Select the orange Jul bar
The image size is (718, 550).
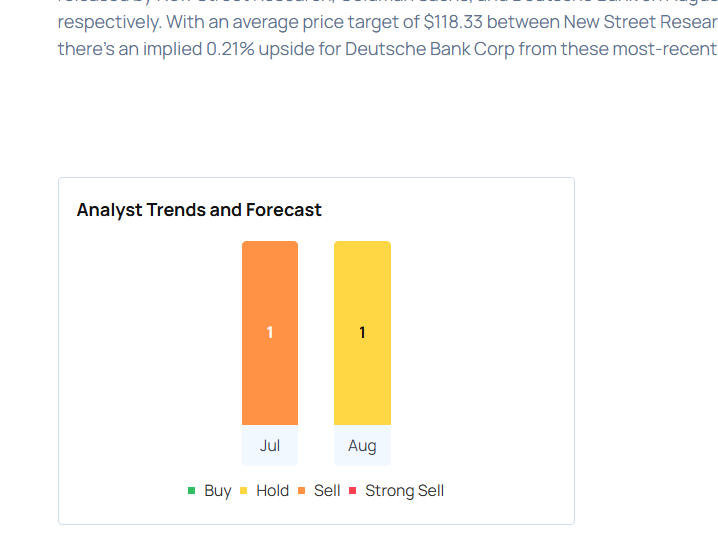tap(270, 380)
